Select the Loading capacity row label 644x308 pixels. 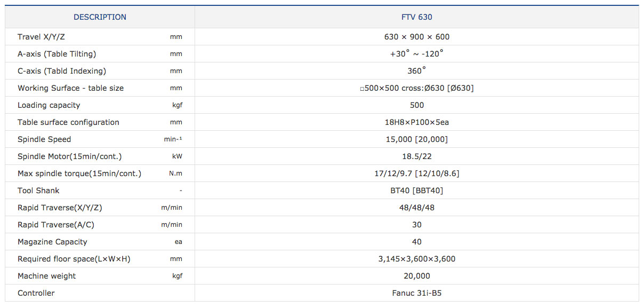tap(49, 105)
